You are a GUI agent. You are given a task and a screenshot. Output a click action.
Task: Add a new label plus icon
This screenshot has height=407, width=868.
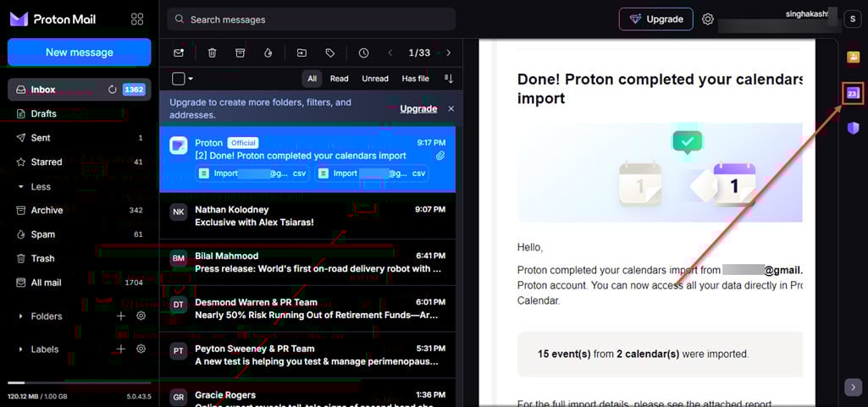(121, 349)
